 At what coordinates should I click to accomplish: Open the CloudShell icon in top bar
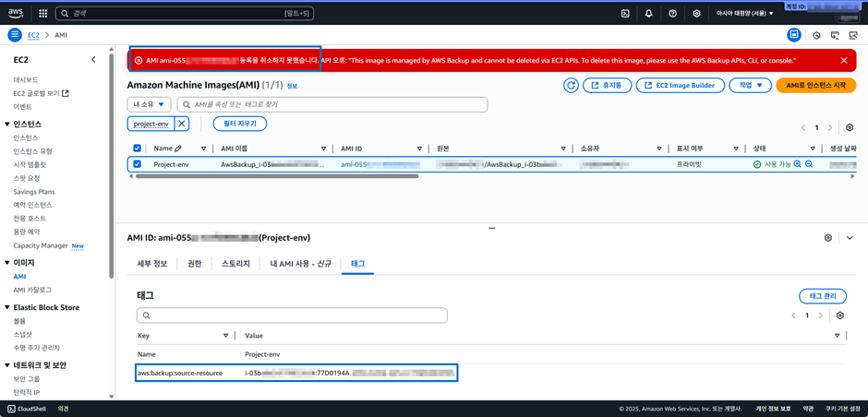coord(625,14)
